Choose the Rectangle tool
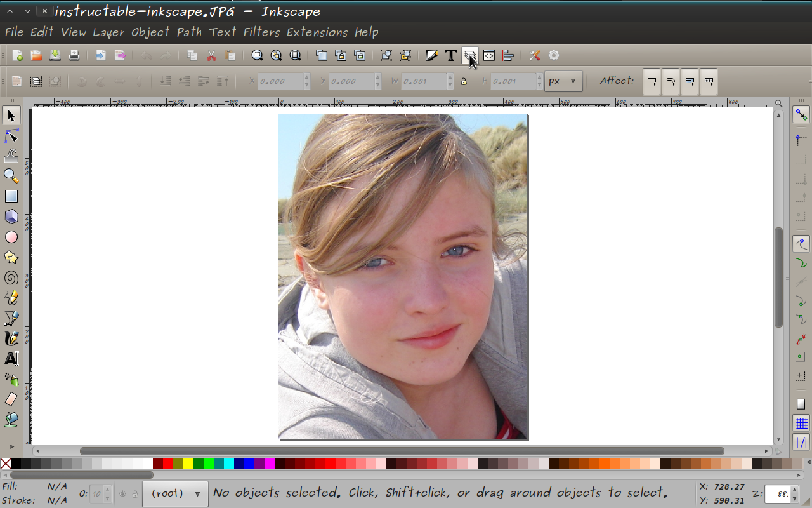 coord(11,196)
